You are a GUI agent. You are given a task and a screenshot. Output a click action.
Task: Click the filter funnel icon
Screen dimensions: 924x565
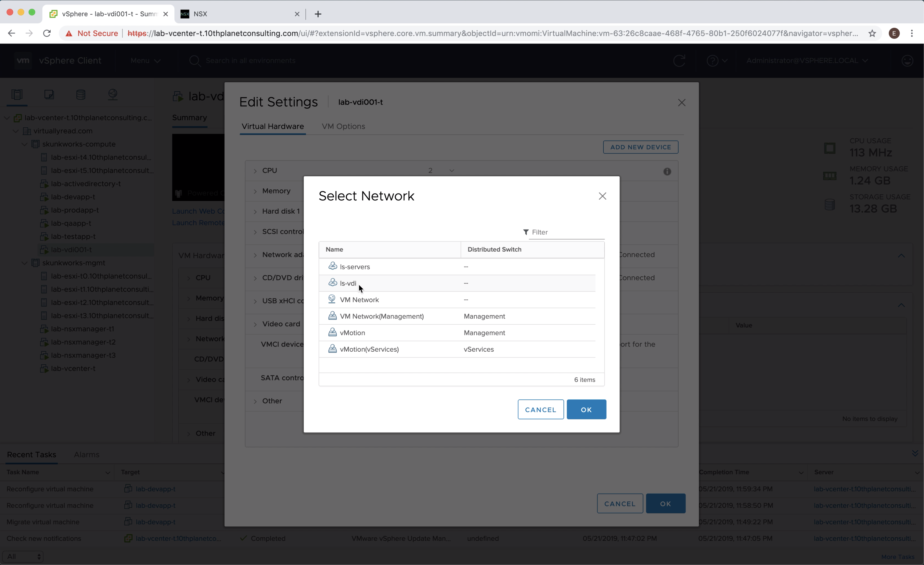pyautogui.click(x=526, y=232)
